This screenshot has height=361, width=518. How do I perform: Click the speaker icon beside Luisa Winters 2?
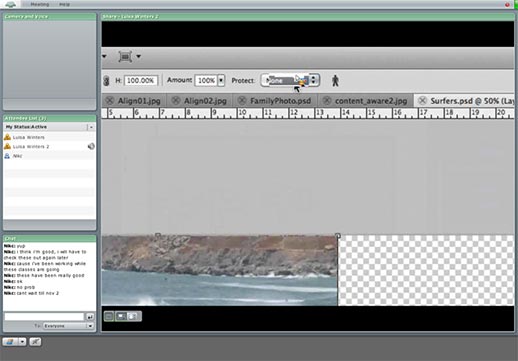click(x=91, y=146)
